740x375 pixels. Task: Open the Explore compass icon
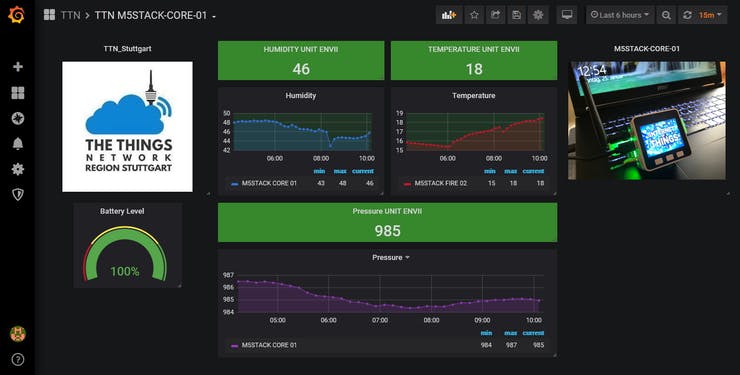point(17,118)
